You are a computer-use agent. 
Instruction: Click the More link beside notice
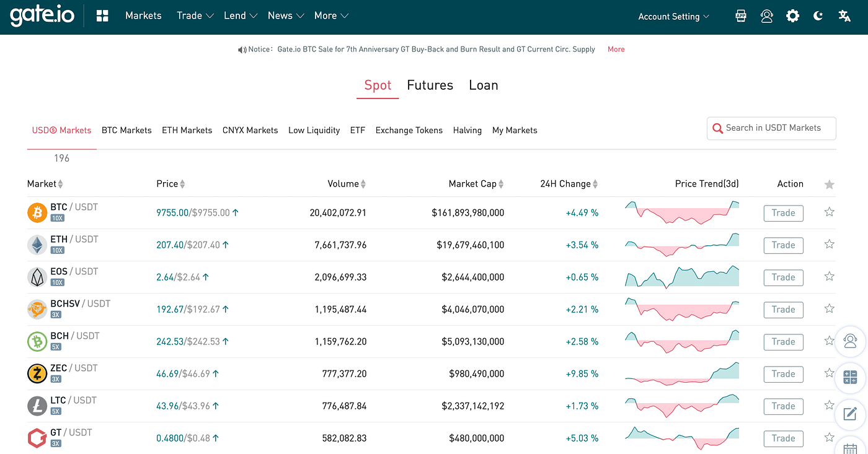616,50
